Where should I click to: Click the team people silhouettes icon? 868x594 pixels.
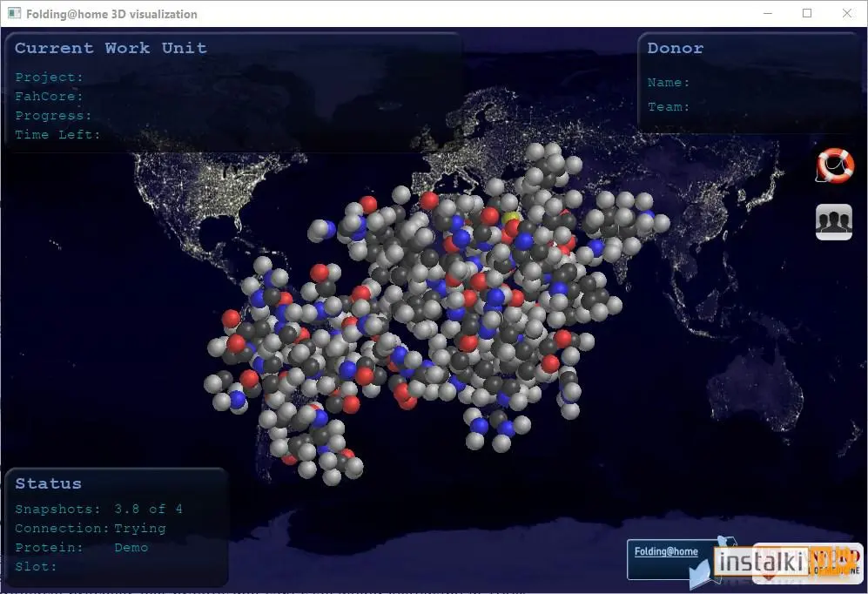click(834, 222)
